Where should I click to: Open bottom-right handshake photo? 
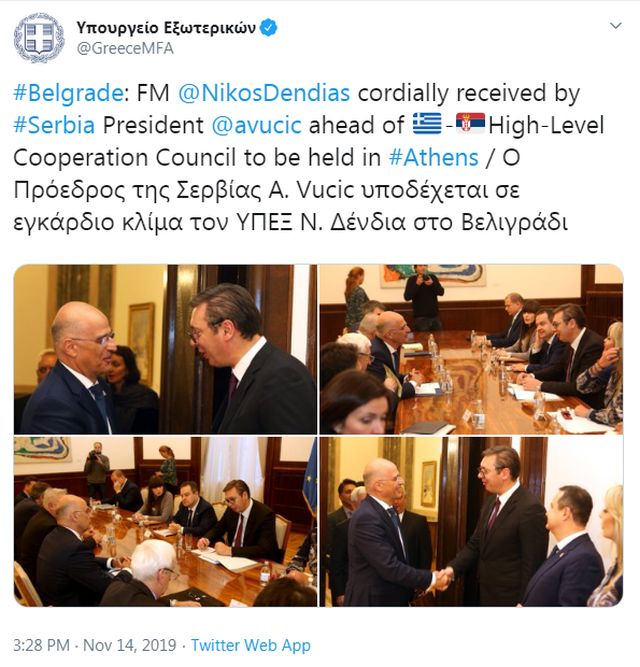click(471, 522)
